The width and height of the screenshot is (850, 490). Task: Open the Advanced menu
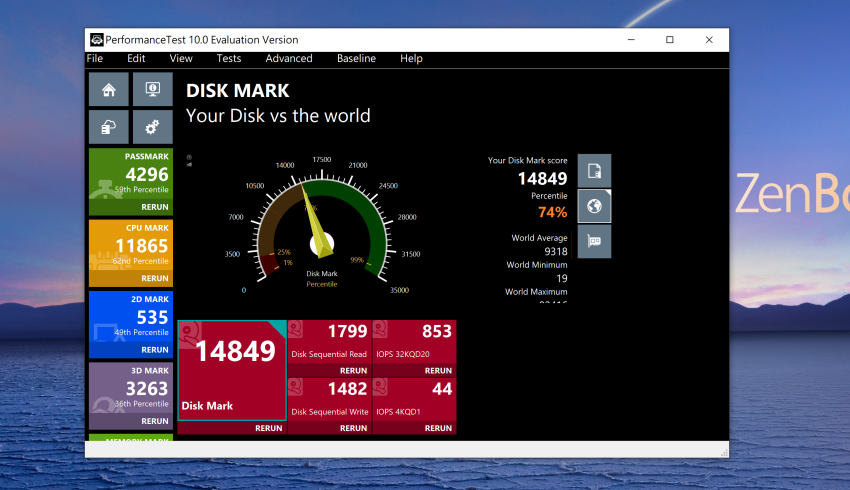click(x=289, y=59)
